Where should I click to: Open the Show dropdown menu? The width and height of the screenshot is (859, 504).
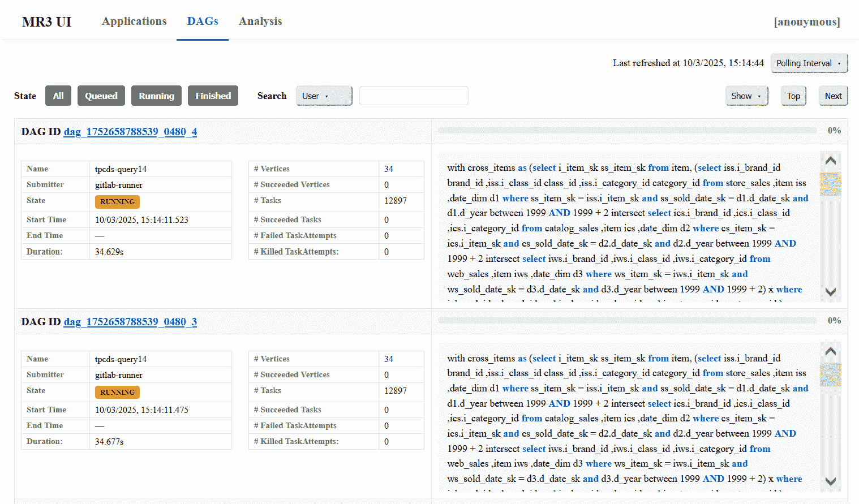pyautogui.click(x=746, y=96)
